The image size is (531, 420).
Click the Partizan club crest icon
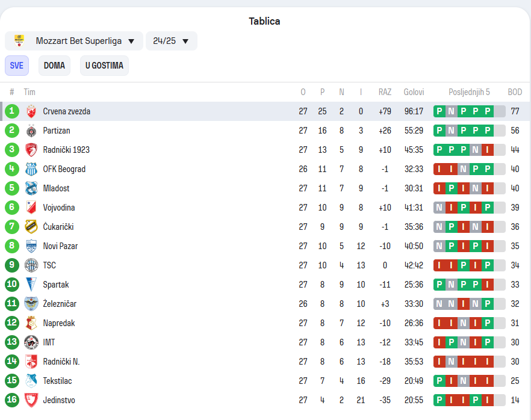click(x=31, y=131)
